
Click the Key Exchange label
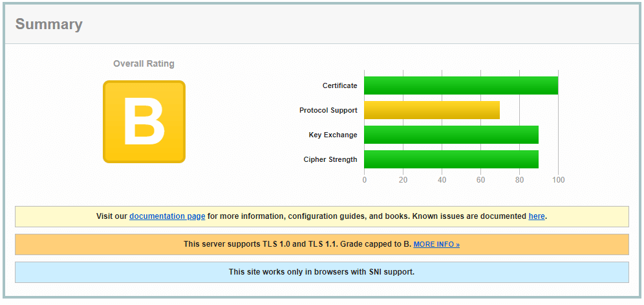(333, 135)
